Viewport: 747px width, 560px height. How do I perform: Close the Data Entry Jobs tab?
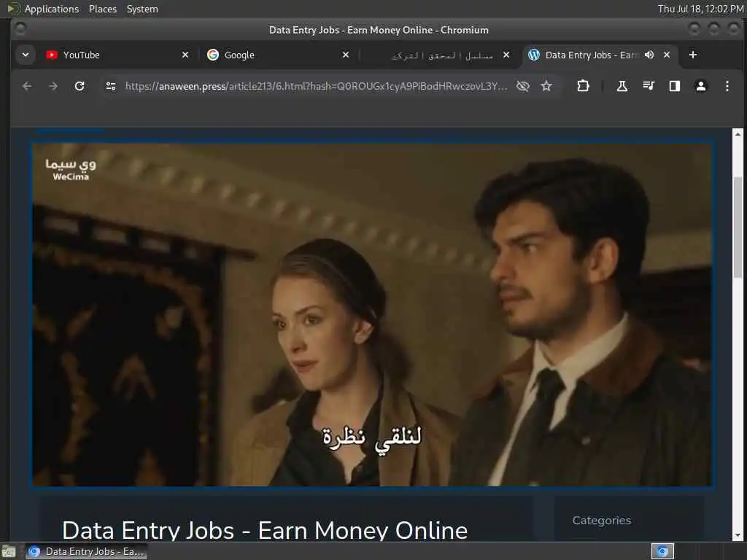[667, 55]
